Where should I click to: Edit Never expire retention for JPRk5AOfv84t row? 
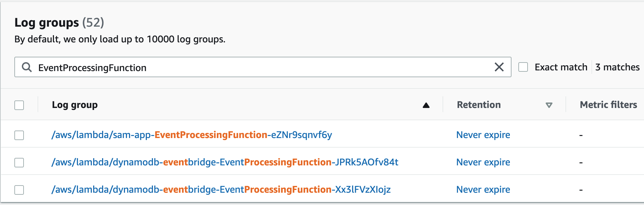483,162
